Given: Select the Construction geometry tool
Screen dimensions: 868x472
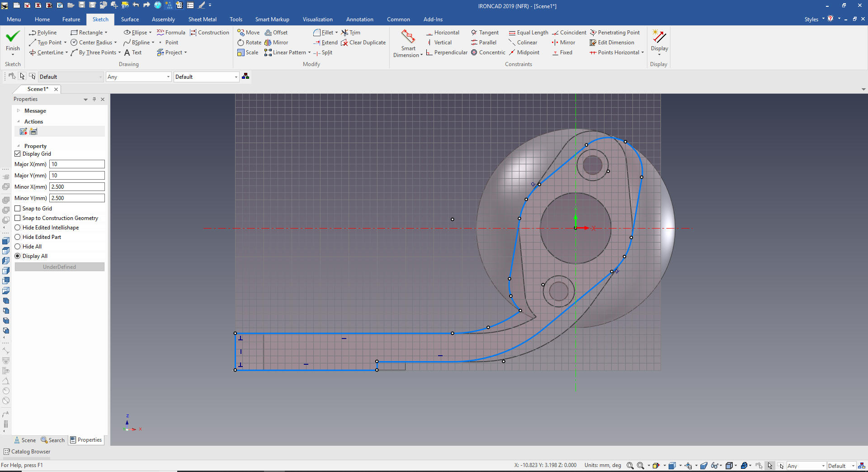Looking at the screenshot, I should click(210, 33).
